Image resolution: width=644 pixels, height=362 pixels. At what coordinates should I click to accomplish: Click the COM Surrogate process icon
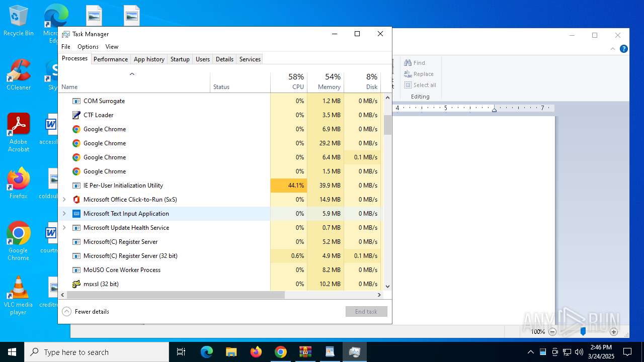76,101
